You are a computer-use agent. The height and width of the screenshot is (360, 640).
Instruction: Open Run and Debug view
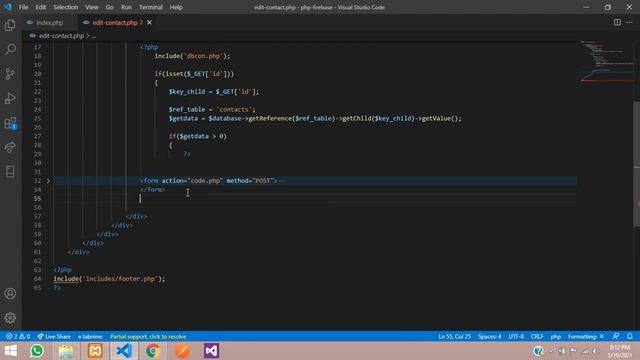[10, 98]
